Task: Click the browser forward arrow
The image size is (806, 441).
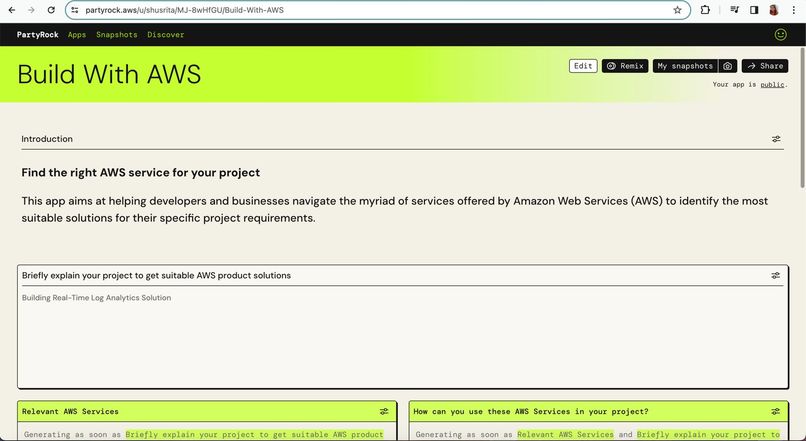Action: (31, 10)
